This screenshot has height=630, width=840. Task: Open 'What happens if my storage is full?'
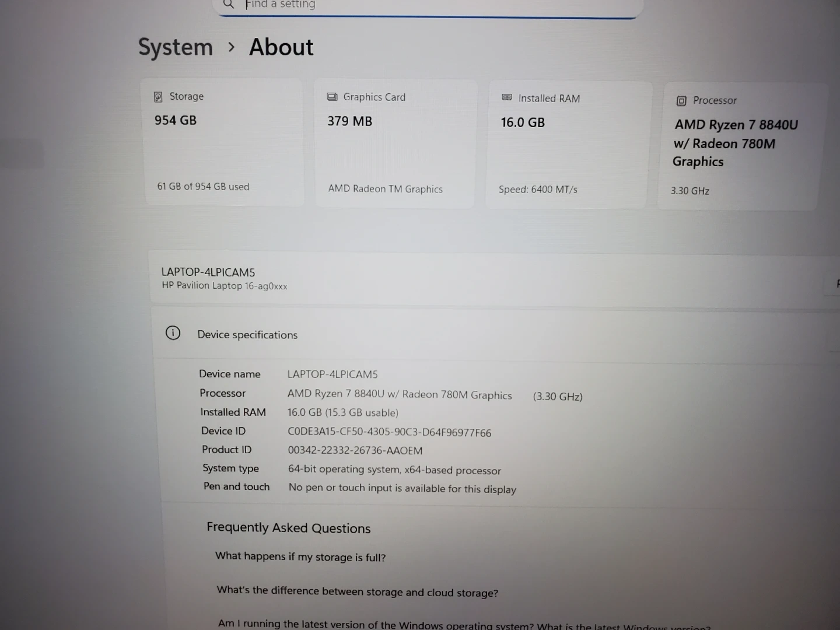tap(300, 556)
